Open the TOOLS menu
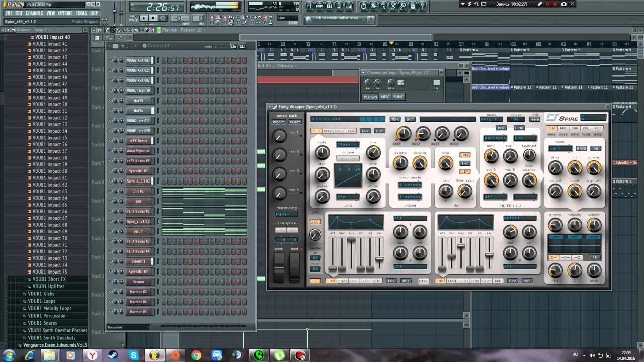This screenshot has width=644, height=362. click(x=82, y=13)
